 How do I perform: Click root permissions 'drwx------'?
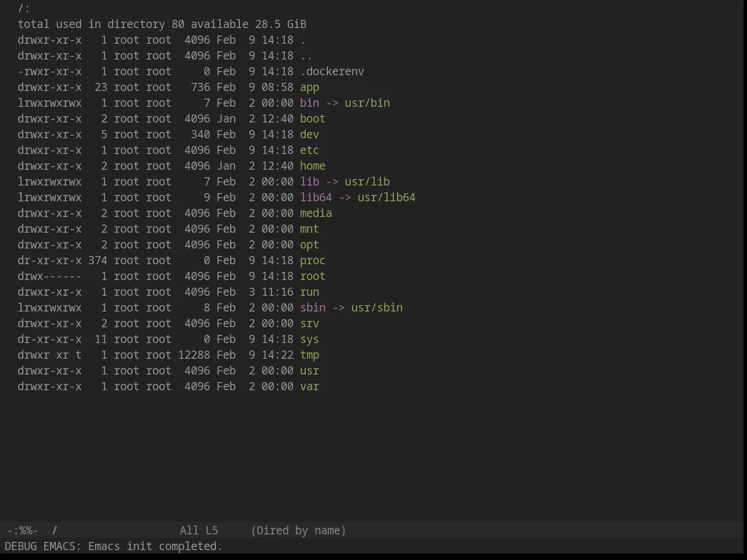tap(50, 276)
